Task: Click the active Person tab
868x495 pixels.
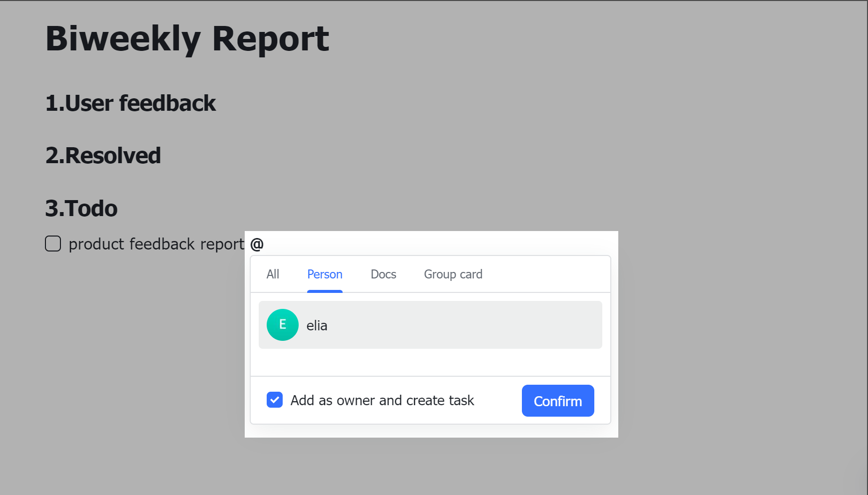Action: coord(325,274)
